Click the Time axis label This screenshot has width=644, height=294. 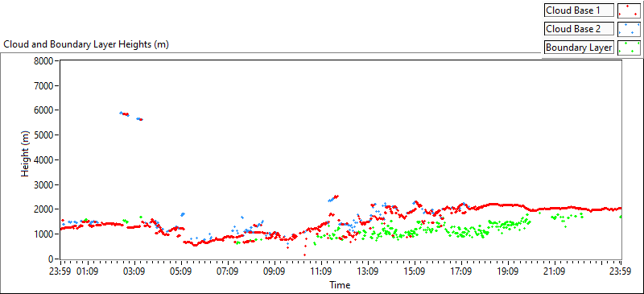(340, 285)
